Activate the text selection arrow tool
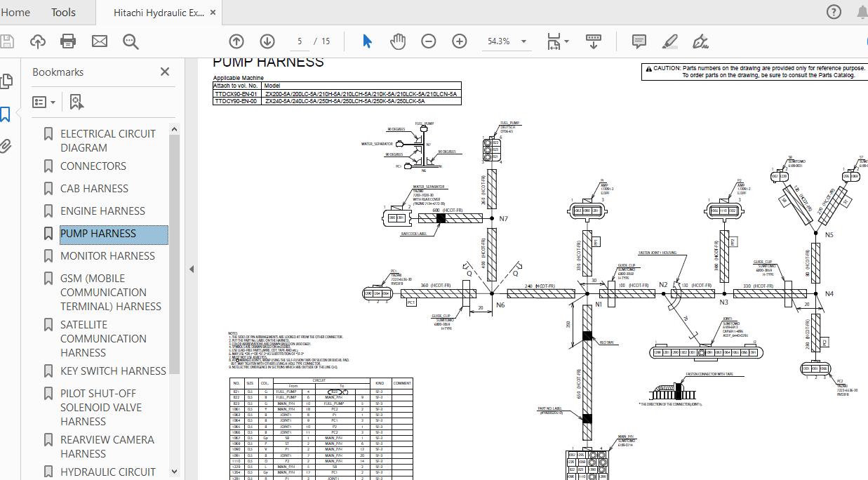Screen dimensions: 868x480 [366, 41]
